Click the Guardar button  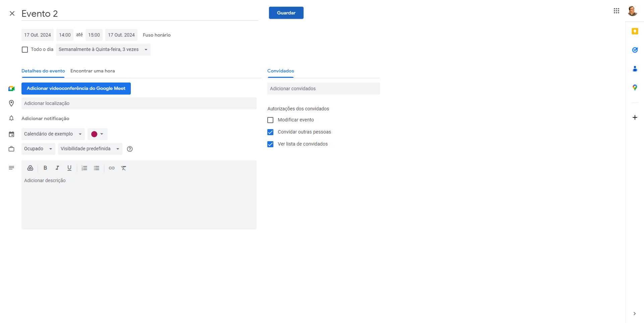pos(286,13)
